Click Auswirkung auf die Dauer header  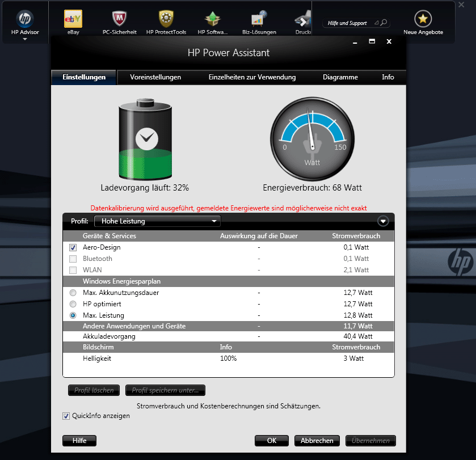(x=259, y=236)
